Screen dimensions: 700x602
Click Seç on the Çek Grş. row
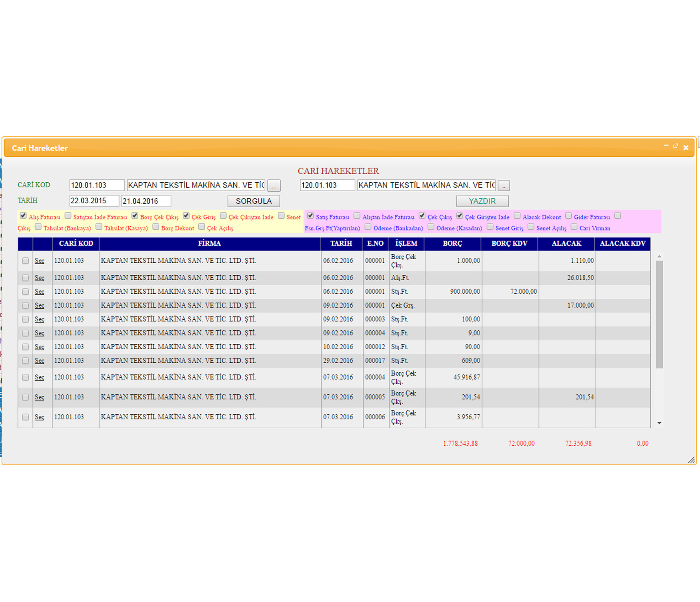tap(39, 305)
